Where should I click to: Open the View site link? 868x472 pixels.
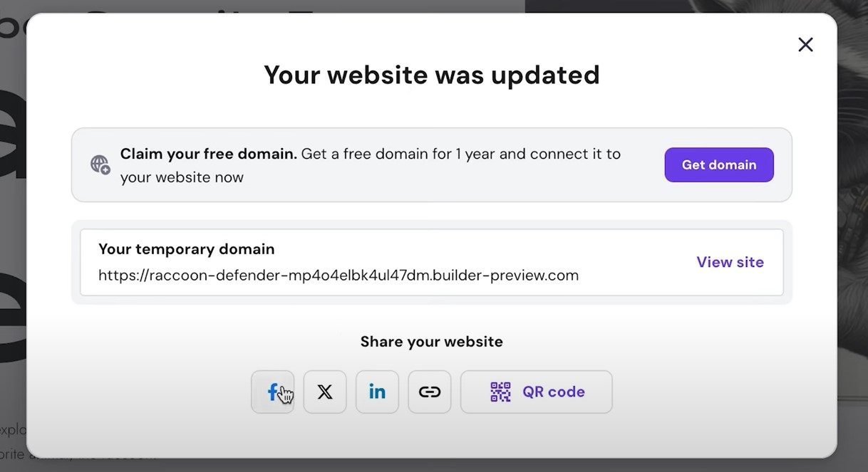point(730,262)
